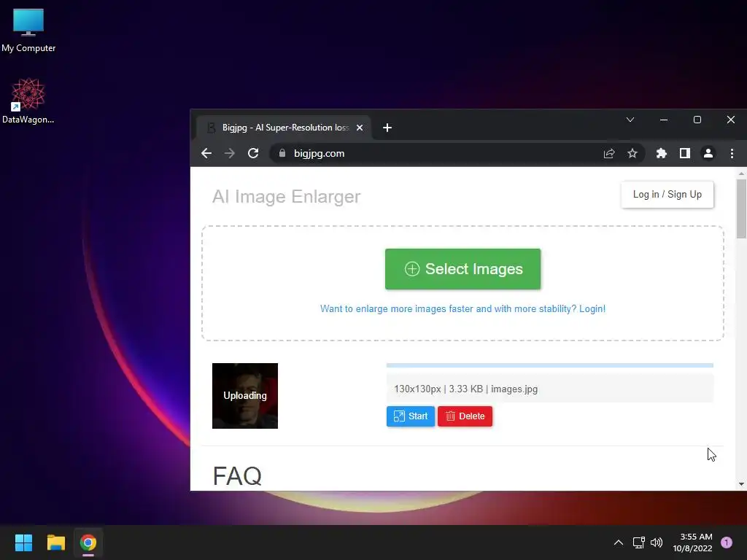Click the browser back arrow
This screenshot has height=560, width=747.
(206, 153)
